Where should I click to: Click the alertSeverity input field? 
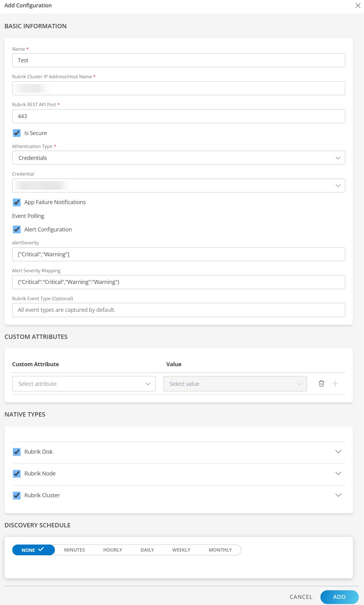178,254
